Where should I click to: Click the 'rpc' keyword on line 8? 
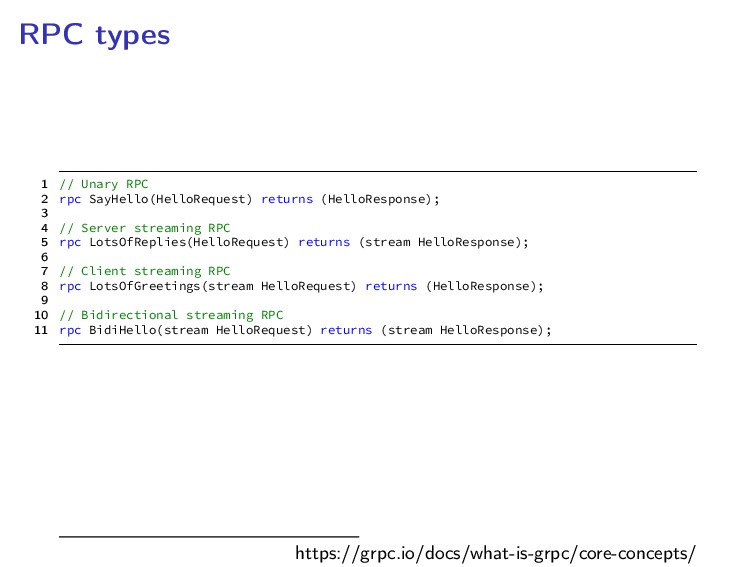70,287
